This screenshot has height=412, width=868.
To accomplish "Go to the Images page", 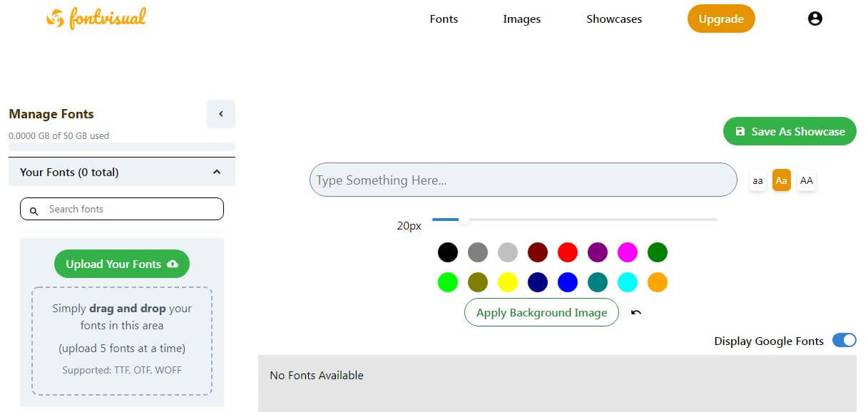I will click(x=521, y=19).
